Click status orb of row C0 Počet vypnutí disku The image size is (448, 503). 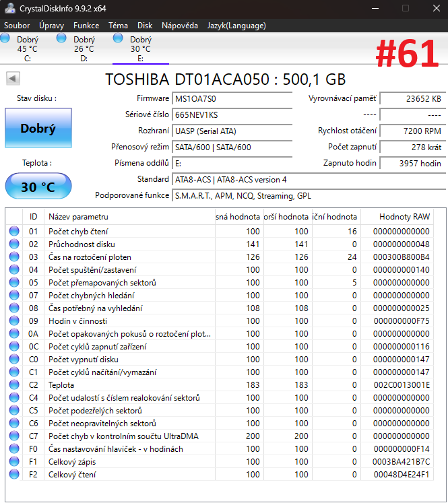tap(14, 359)
